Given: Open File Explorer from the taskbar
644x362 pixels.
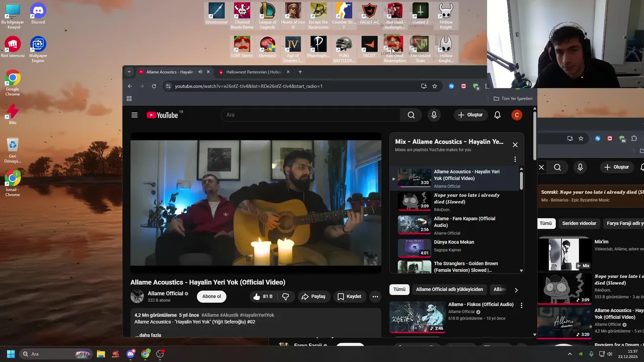Looking at the screenshot, I should pyautogui.click(x=101, y=354).
